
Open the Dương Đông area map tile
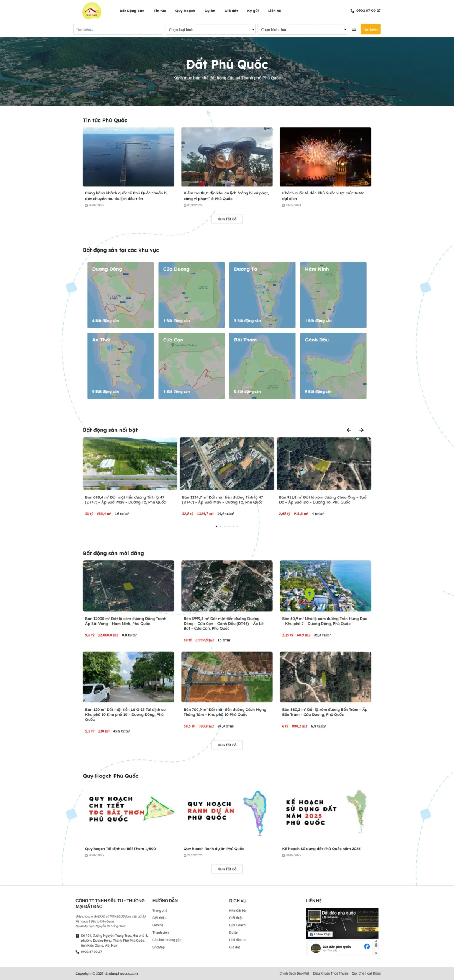click(x=120, y=295)
